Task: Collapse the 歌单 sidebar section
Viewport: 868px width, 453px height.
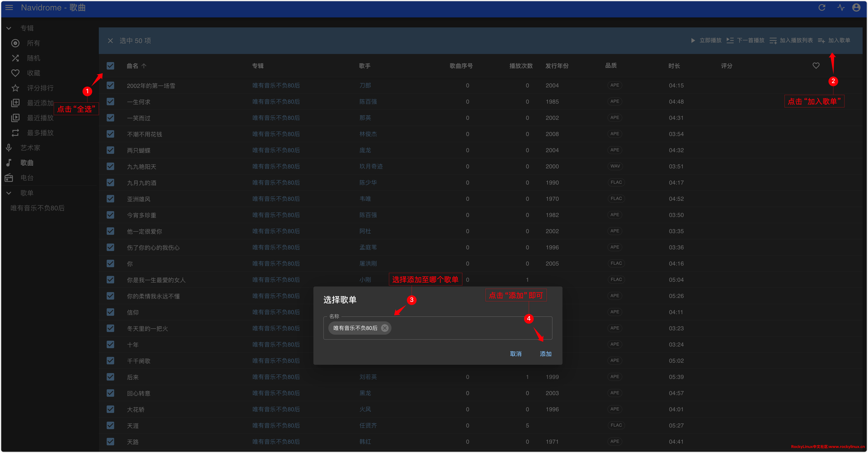Action: pos(9,193)
